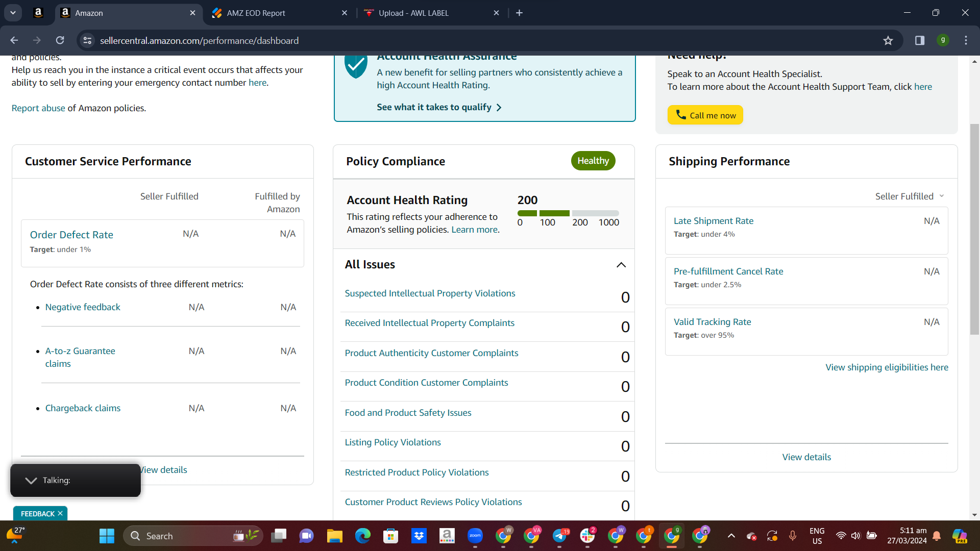This screenshot has height=551, width=980.
Task: Click the page vertical scrollbar thumb
Action: 974,229
